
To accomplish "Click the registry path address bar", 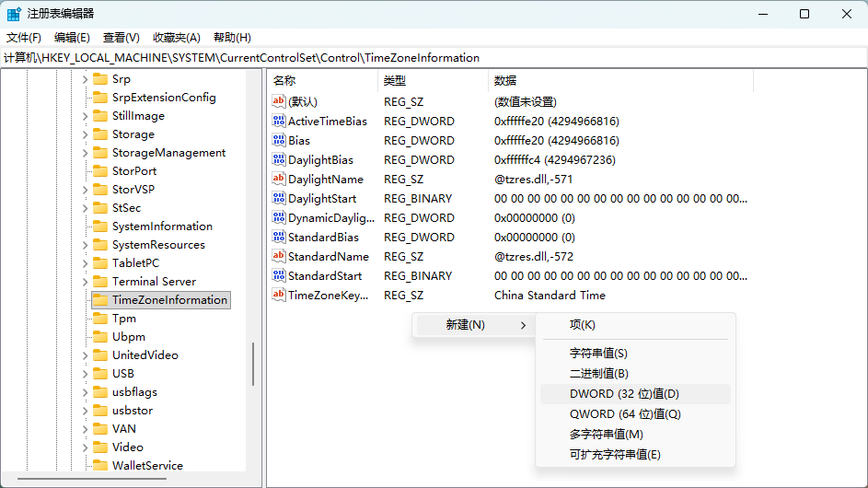I will [x=433, y=58].
